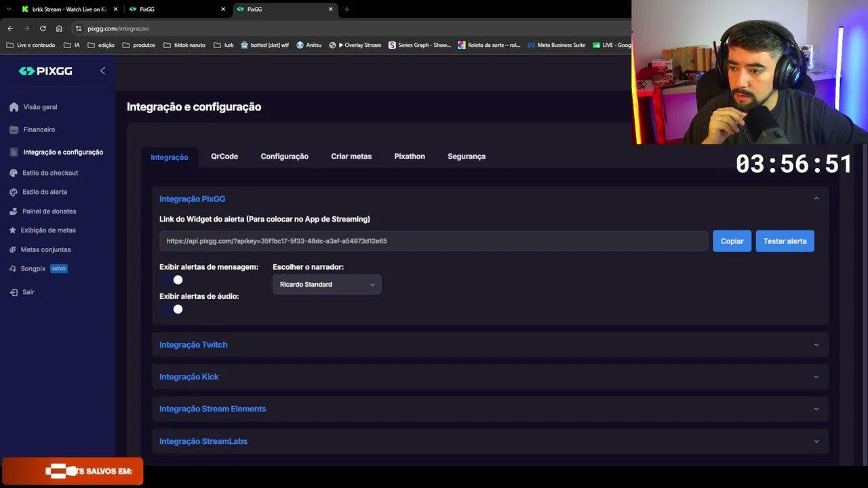Screen dimensions: 868x488
Task: Click Sair to log out
Action: pos(28,292)
